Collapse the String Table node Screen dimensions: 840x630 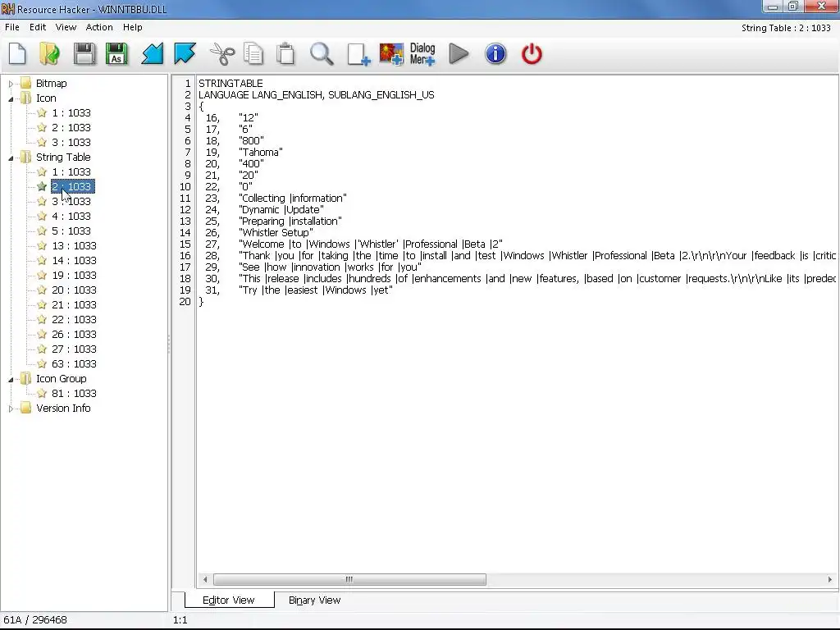click(x=11, y=158)
